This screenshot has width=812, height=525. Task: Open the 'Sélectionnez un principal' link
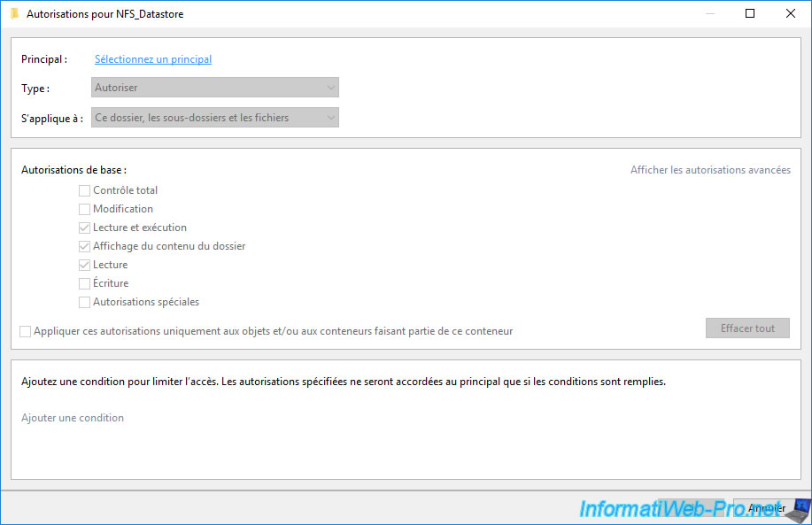click(x=153, y=59)
